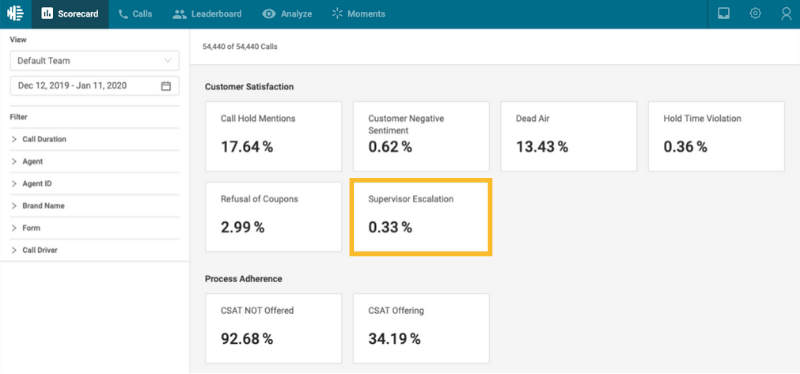The image size is (800, 374).
Task: Open the user profile icon
Action: tap(786, 14)
